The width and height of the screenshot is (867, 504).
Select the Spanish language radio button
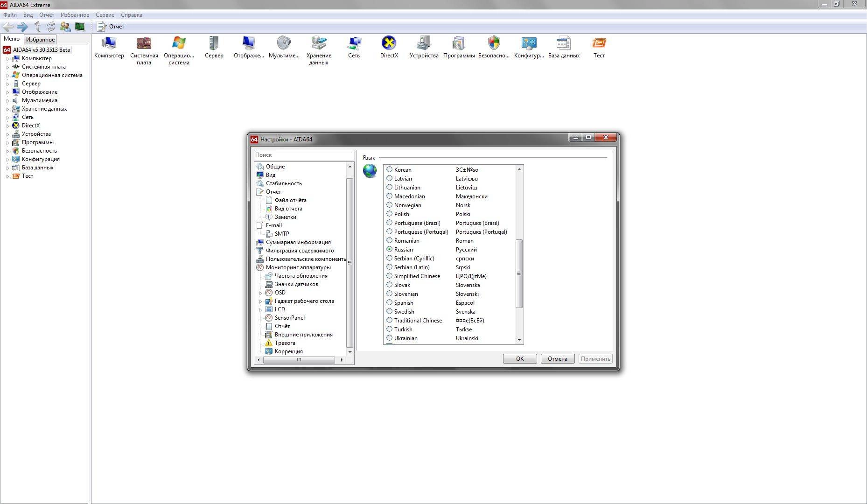pyautogui.click(x=389, y=302)
